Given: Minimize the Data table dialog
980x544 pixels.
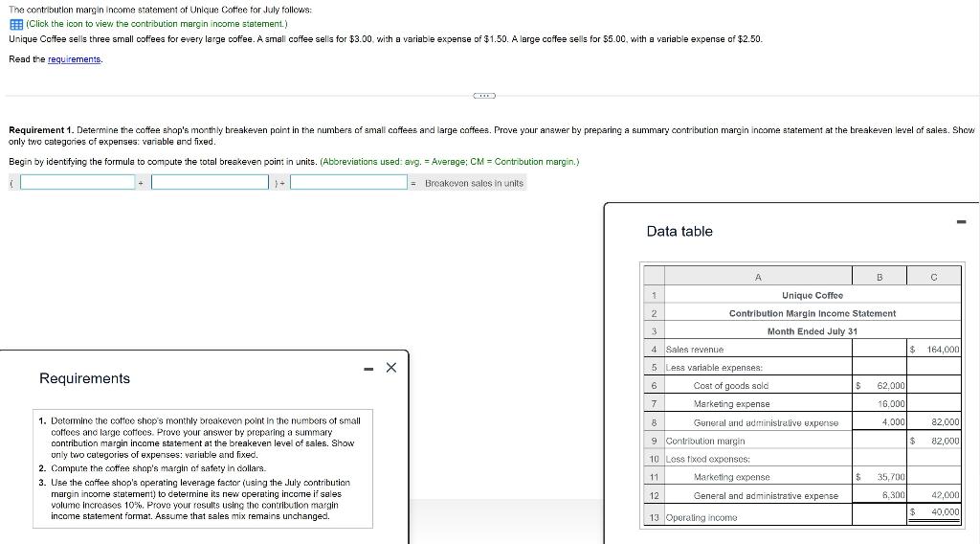Looking at the screenshot, I should [x=961, y=222].
